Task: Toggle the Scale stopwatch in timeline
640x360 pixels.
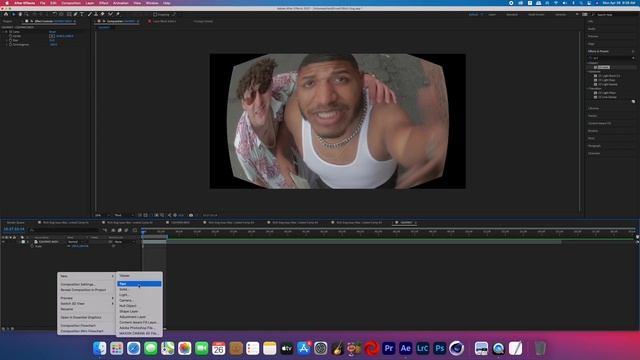Action: pyautogui.click(x=32, y=246)
